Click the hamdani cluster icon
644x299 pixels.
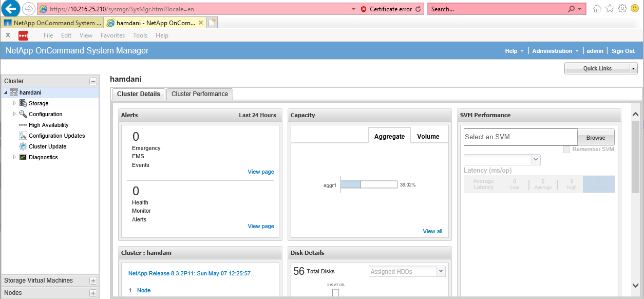tap(14, 92)
